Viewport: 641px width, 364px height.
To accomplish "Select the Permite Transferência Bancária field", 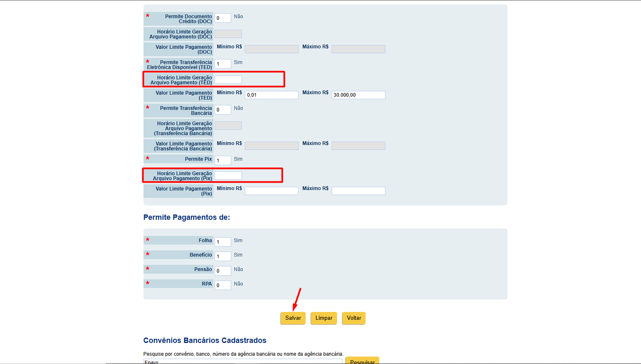I will pyautogui.click(x=223, y=110).
